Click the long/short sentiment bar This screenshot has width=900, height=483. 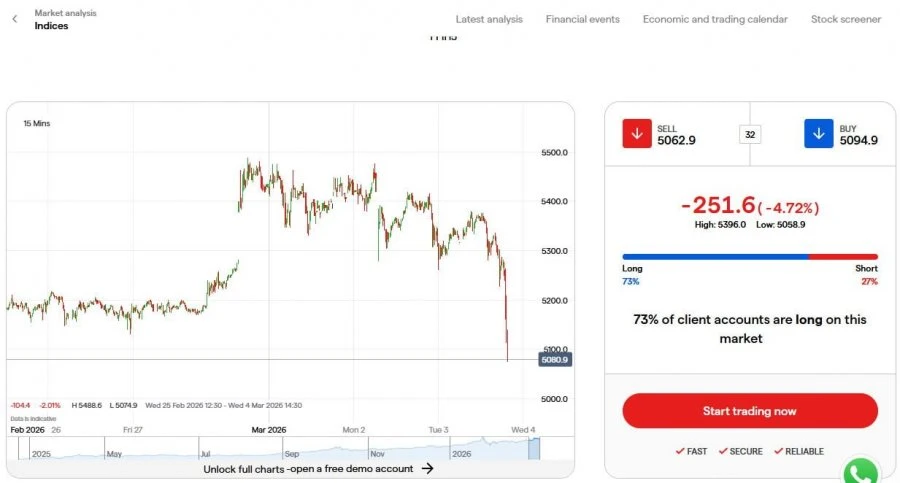tap(750, 257)
